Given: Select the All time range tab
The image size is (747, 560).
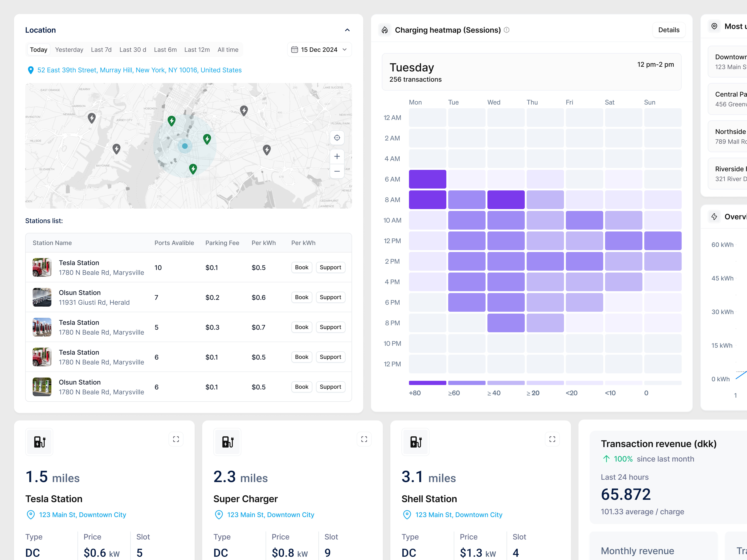Looking at the screenshot, I should pyautogui.click(x=228, y=50).
